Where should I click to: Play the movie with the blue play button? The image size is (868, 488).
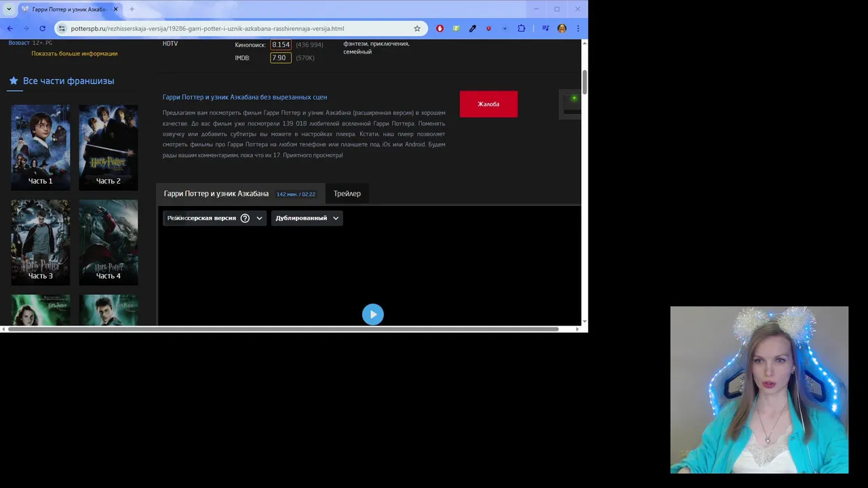(x=372, y=314)
